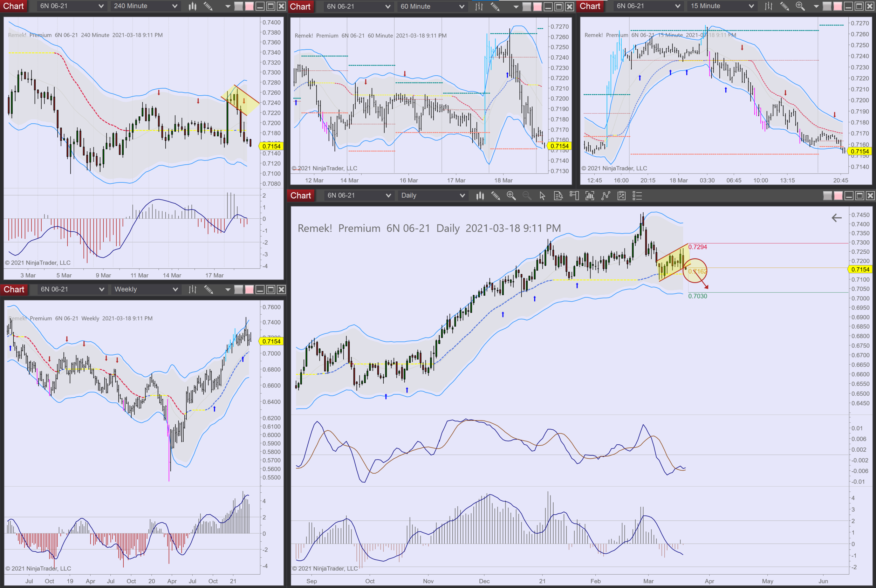This screenshot has width=876, height=588.
Task: Open toolbar overflow arrow on 15 Minute chart
Action: (816, 6)
